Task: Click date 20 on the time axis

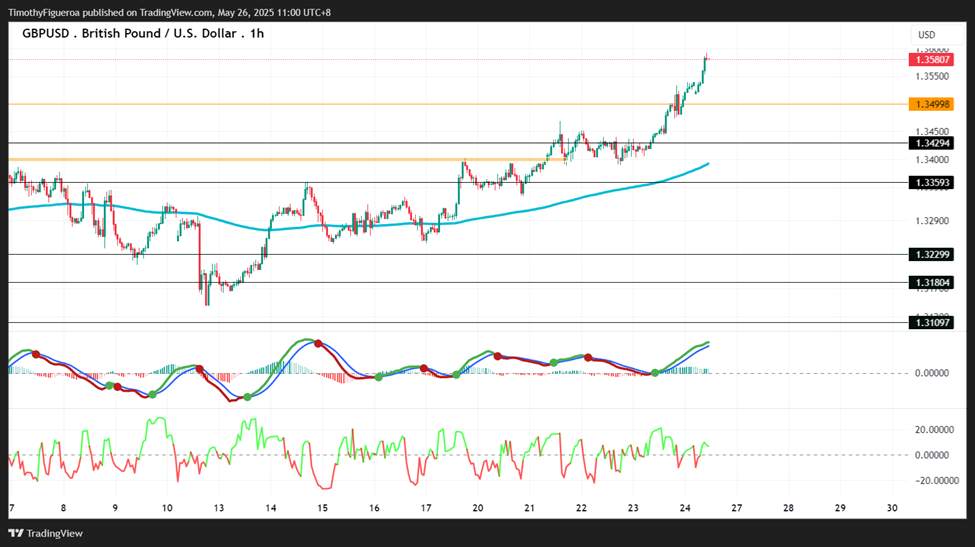Action: click(x=478, y=508)
